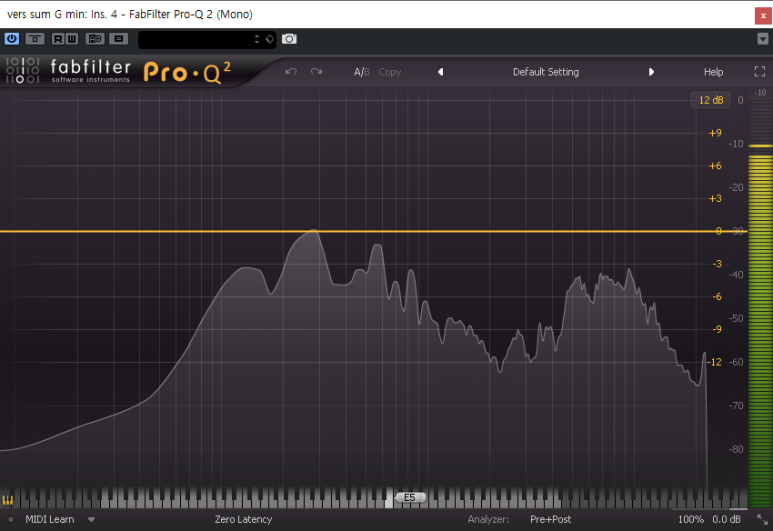This screenshot has width=773, height=531.
Task: Toggle Write automation (W) button
Action: tap(71, 38)
